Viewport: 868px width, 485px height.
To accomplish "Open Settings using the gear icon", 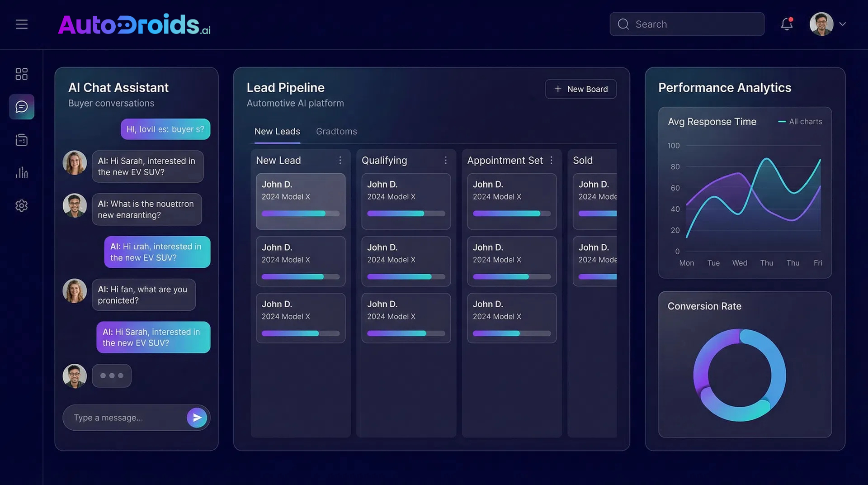I will (x=21, y=206).
